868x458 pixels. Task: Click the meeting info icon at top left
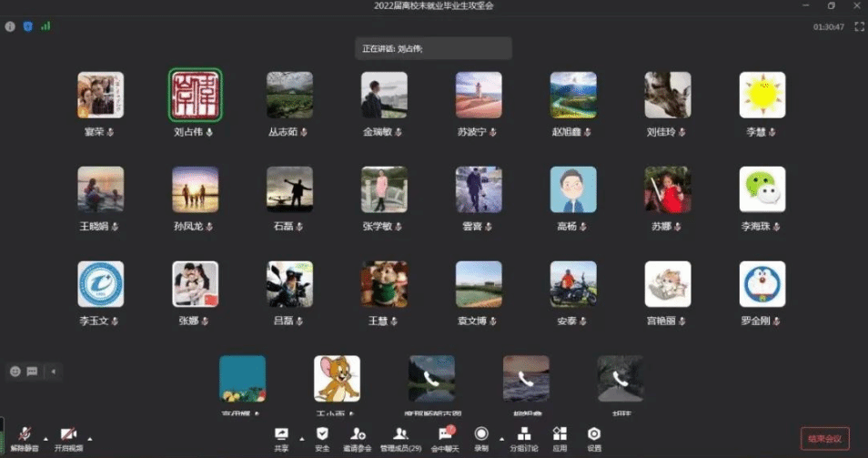tap(10, 26)
